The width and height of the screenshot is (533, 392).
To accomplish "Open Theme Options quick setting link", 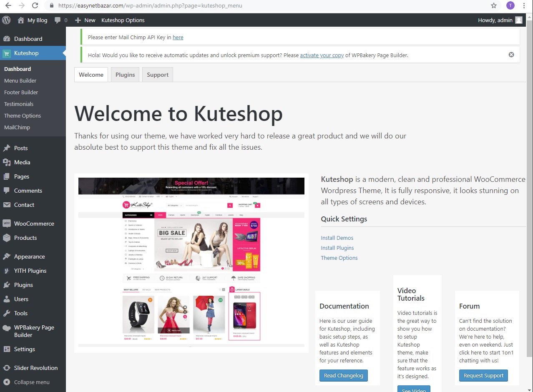I will [339, 258].
